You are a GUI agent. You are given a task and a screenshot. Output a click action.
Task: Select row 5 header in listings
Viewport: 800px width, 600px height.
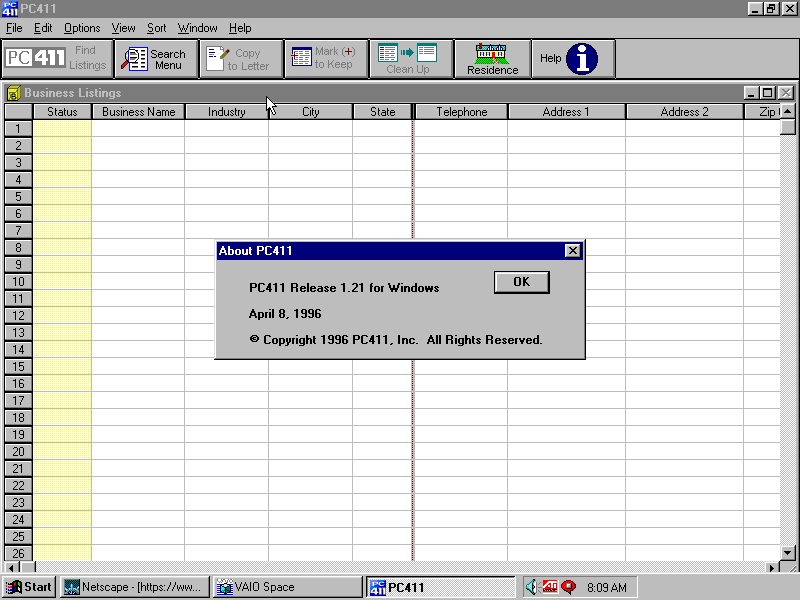click(18, 196)
